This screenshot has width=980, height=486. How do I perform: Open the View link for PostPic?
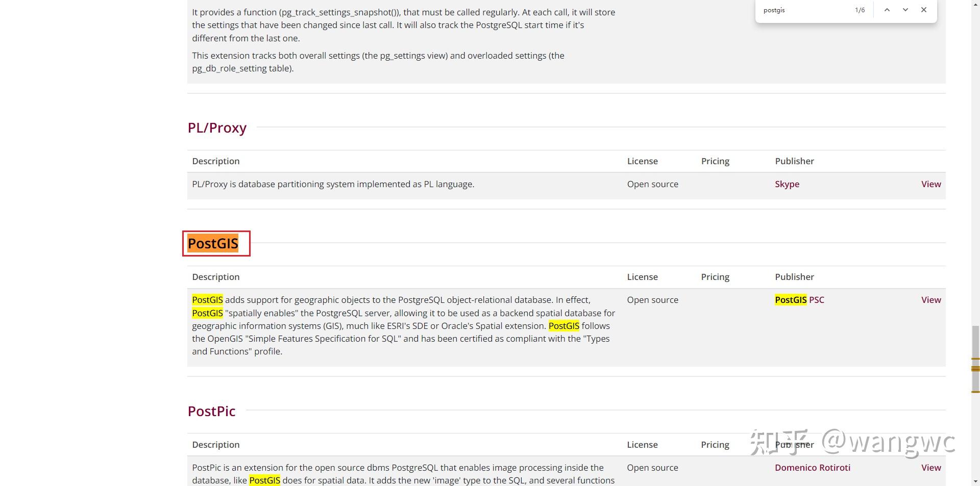pos(931,468)
